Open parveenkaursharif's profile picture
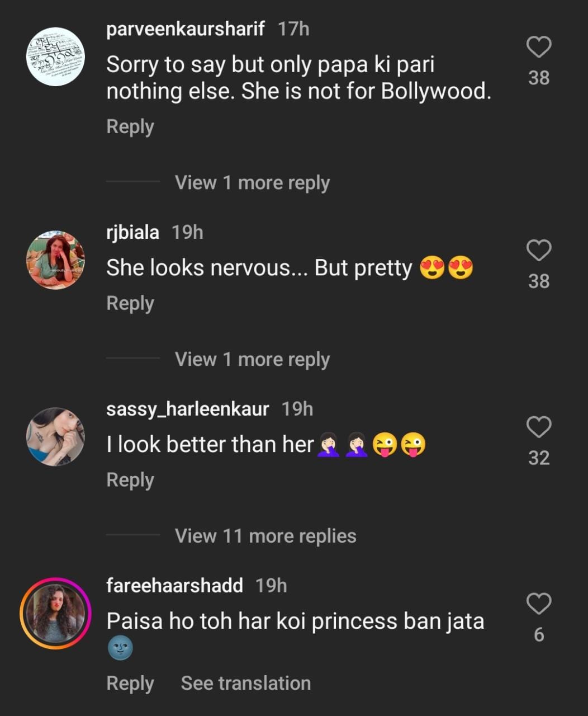 [x=55, y=56]
